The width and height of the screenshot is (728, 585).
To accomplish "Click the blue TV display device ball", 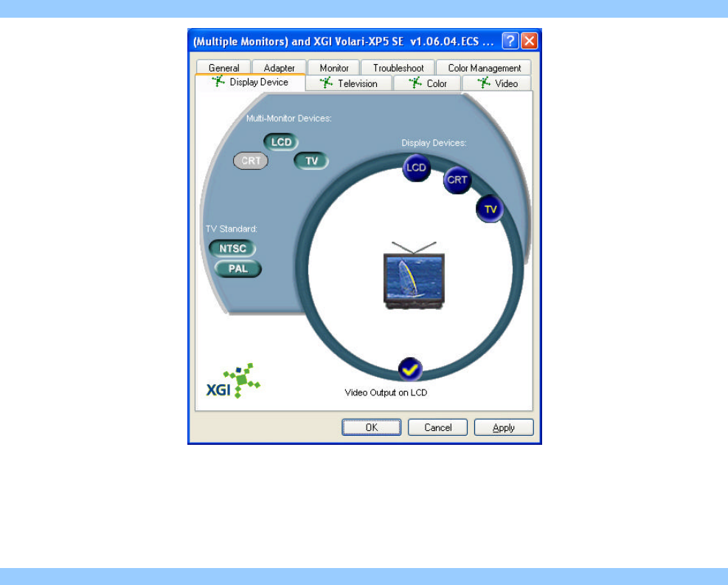I will (490, 209).
